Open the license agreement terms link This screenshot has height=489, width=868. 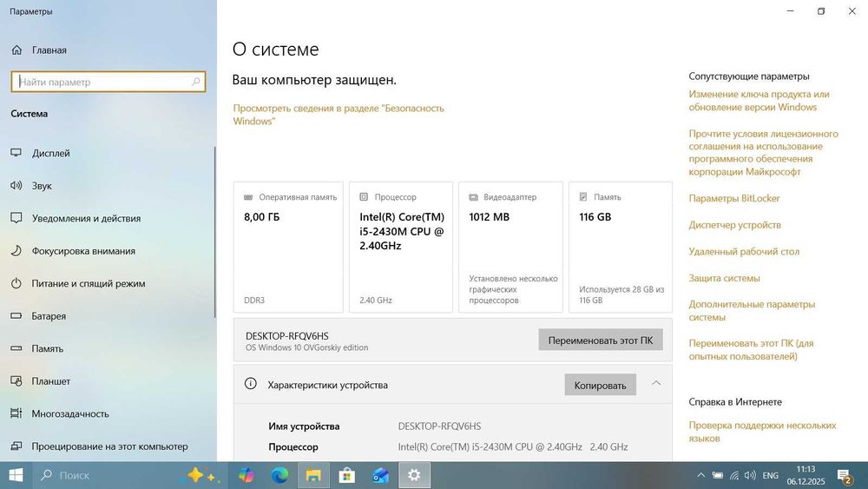click(x=763, y=153)
